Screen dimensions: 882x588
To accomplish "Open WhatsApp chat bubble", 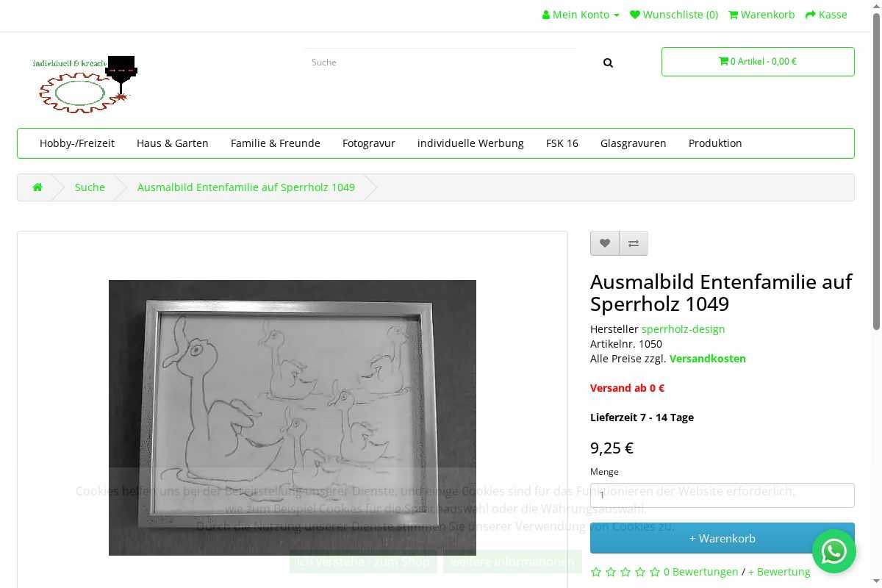I will tap(834, 551).
